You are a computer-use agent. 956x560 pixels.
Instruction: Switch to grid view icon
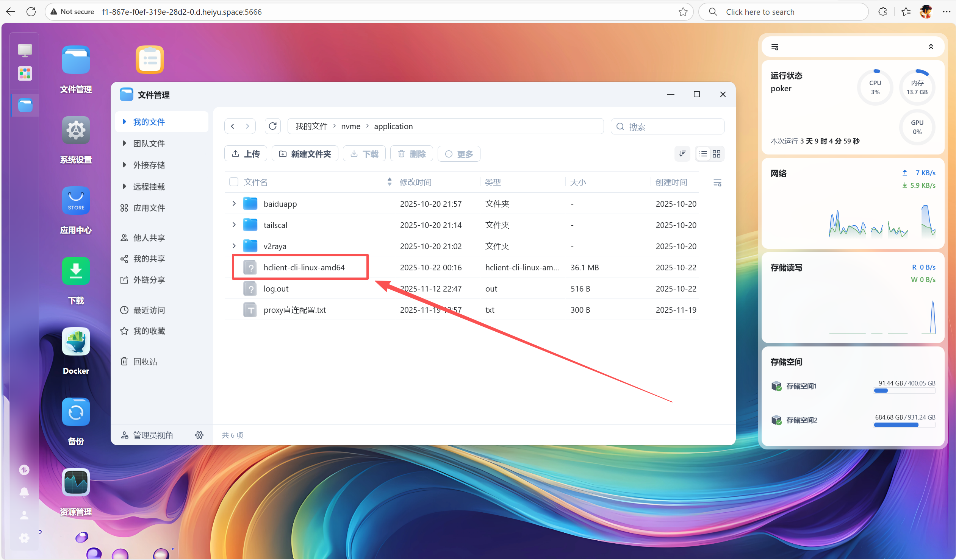716,154
